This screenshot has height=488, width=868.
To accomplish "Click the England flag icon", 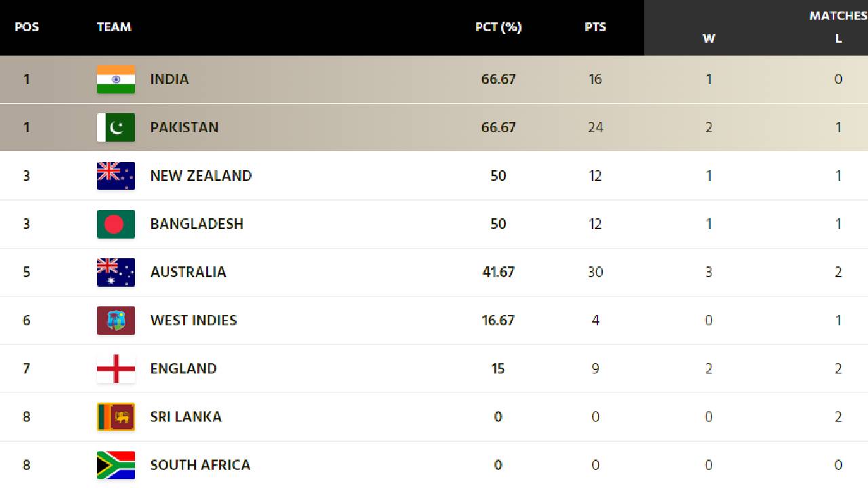I will (x=116, y=368).
